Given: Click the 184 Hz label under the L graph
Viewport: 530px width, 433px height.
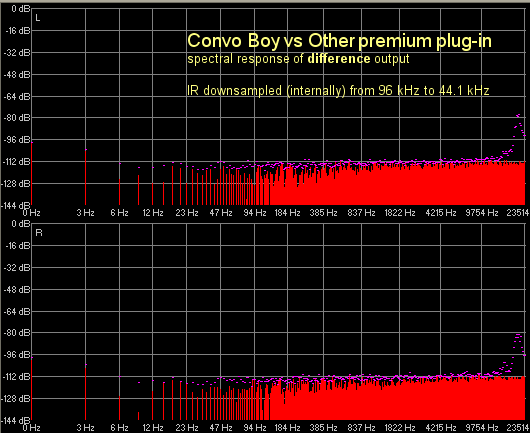Looking at the screenshot, I should tap(287, 213).
